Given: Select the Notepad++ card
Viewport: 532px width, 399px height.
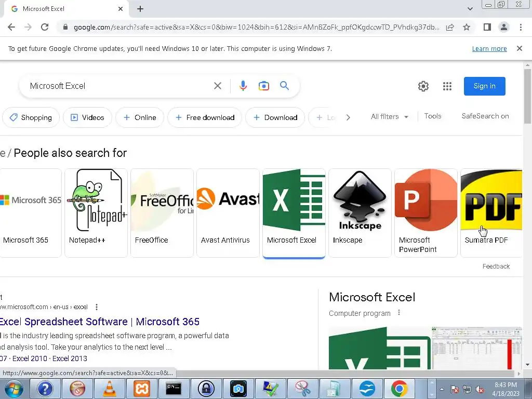Looking at the screenshot, I should click(96, 212).
